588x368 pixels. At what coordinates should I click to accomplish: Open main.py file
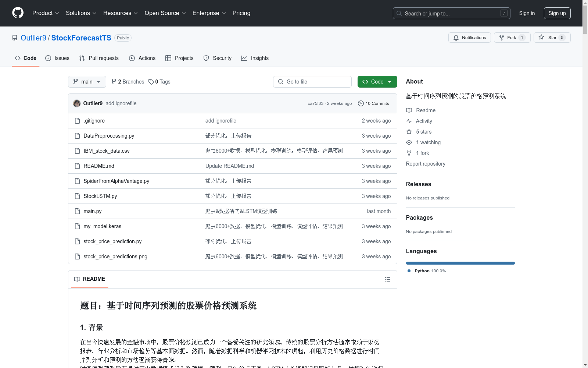[x=93, y=211]
